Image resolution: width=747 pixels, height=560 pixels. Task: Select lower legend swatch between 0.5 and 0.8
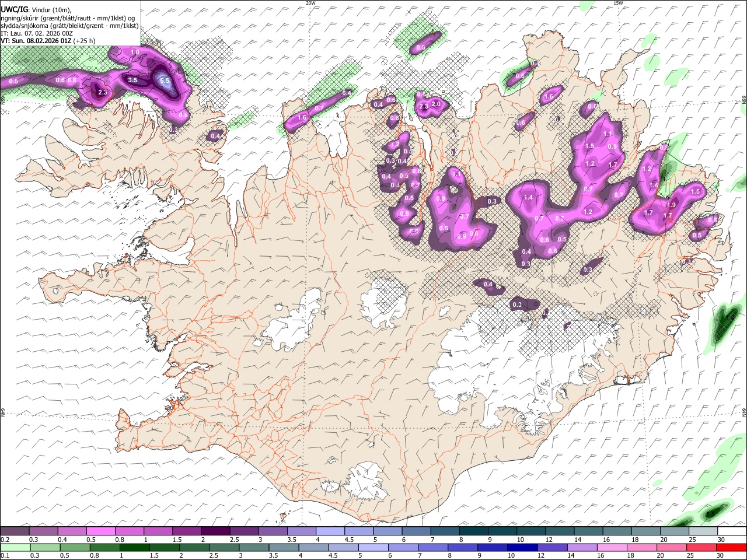tap(76, 547)
